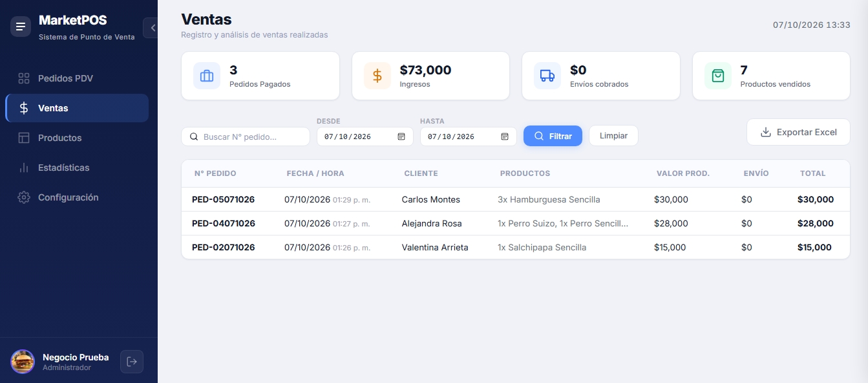This screenshot has height=383, width=868.
Task: Select order PED-04071026
Action: [224, 223]
